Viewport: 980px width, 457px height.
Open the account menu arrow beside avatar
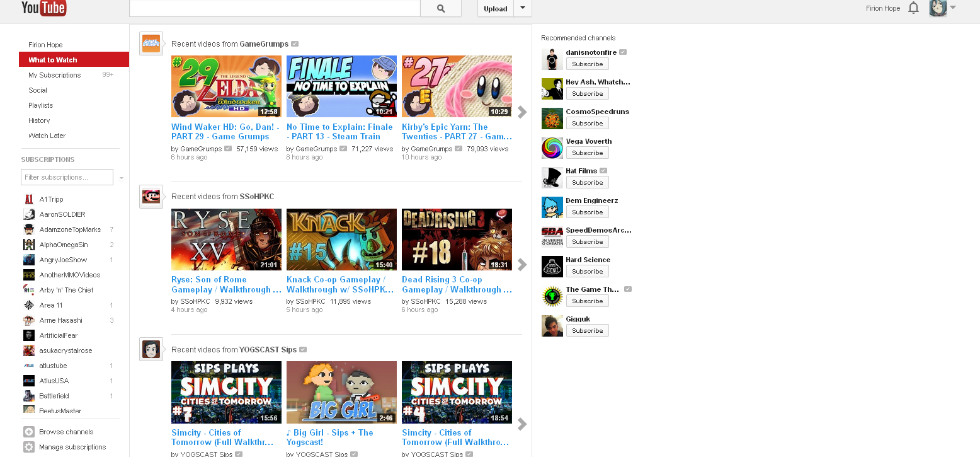(953, 8)
